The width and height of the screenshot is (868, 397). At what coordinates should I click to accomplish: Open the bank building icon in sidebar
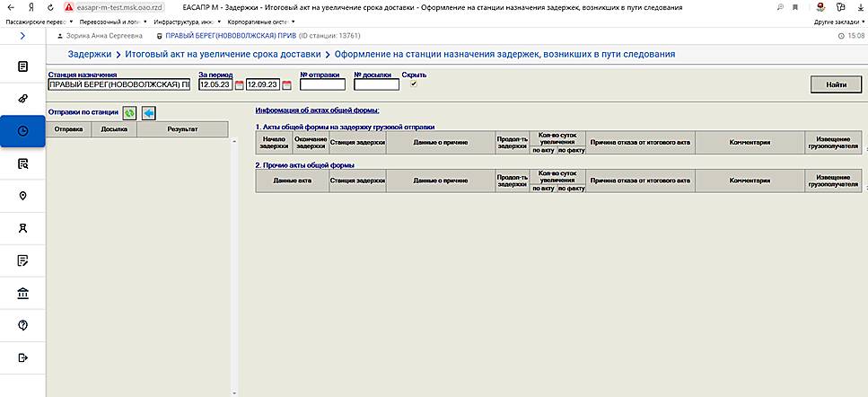[x=22, y=293]
